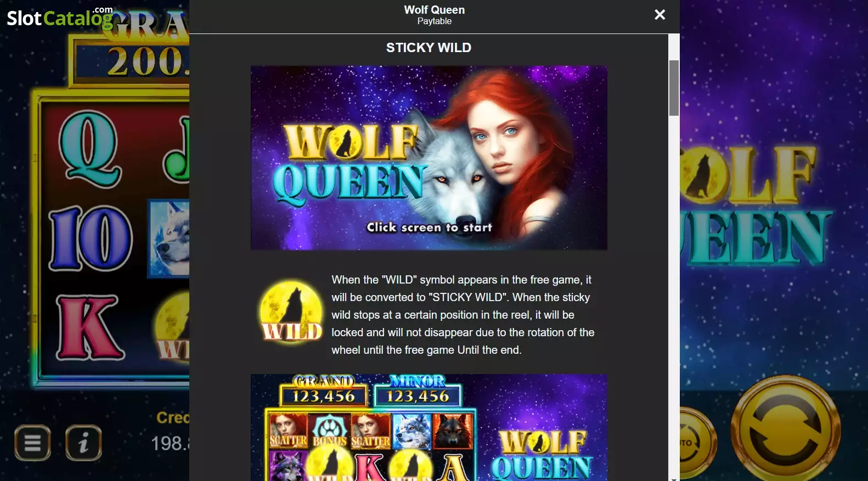Viewport: 868px width, 481px height.
Task: Click the pink K symbol on the reel
Action: (x=89, y=327)
